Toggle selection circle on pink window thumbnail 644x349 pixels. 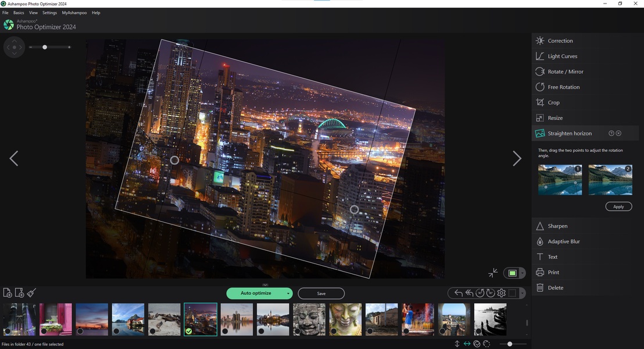44,332
